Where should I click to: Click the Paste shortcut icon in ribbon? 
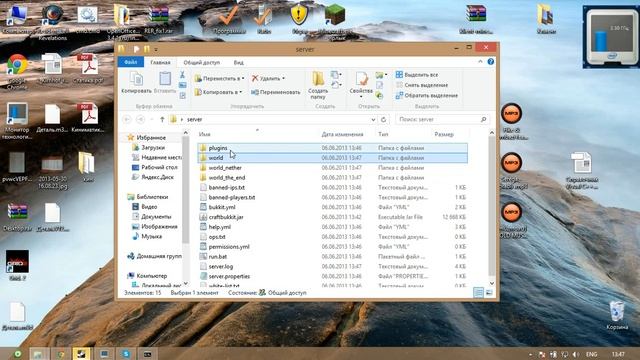click(182, 96)
